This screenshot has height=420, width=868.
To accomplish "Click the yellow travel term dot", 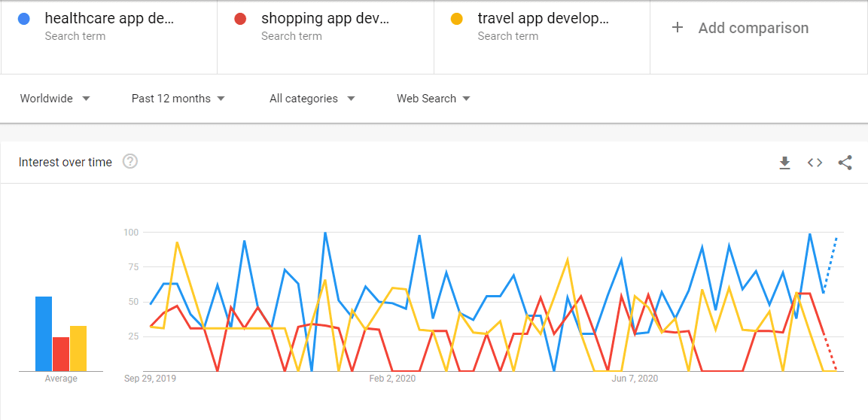I will click(x=456, y=19).
